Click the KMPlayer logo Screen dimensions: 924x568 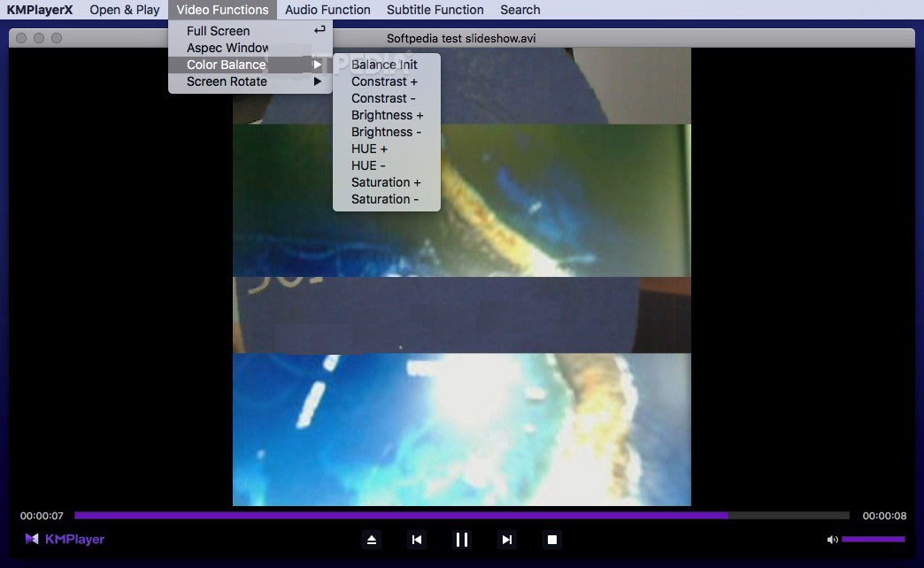[x=65, y=539]
